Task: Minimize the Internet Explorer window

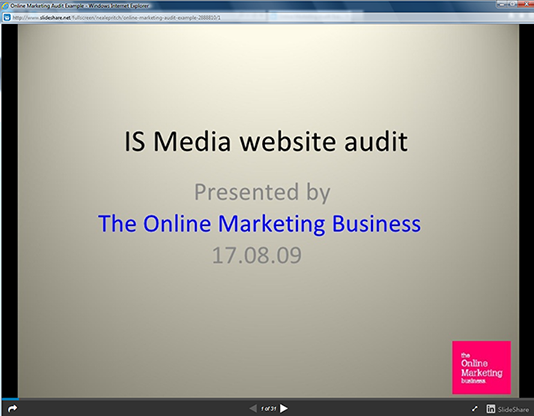Action: click(503, 4)
